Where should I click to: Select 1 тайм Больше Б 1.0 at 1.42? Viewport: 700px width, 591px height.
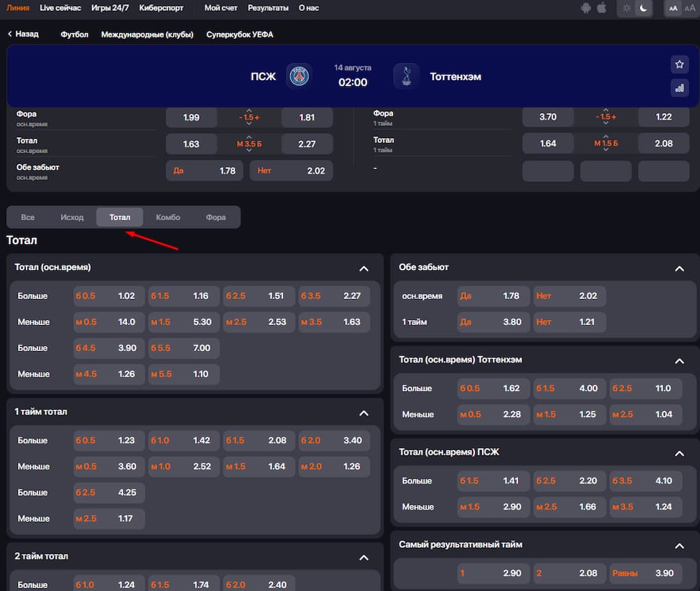[x=184, y=440]
